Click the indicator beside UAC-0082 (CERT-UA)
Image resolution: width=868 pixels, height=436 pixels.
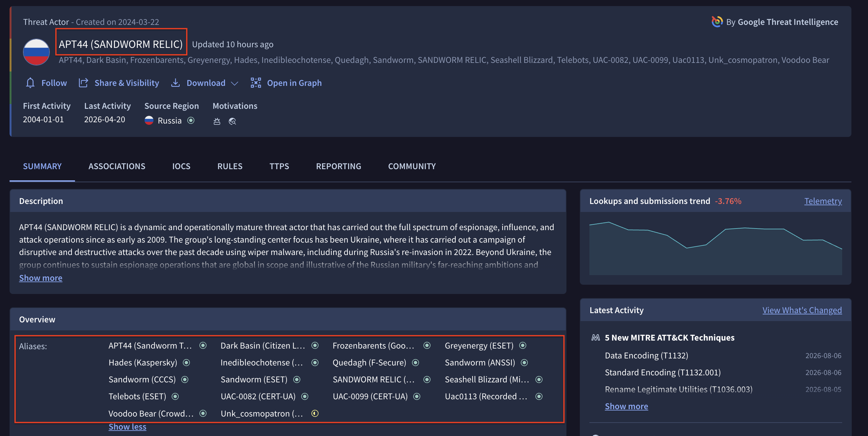click(x=305, y=396)
